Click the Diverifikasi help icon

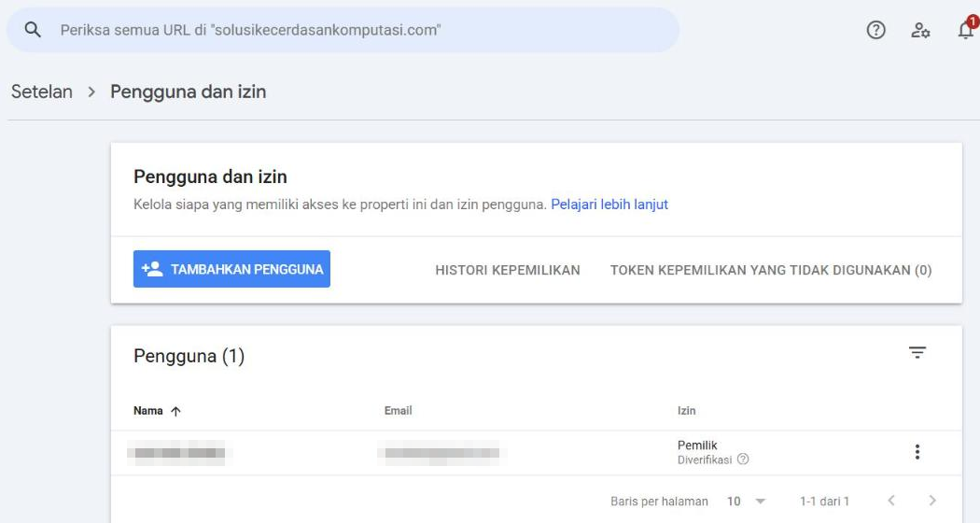pos(743,459)
